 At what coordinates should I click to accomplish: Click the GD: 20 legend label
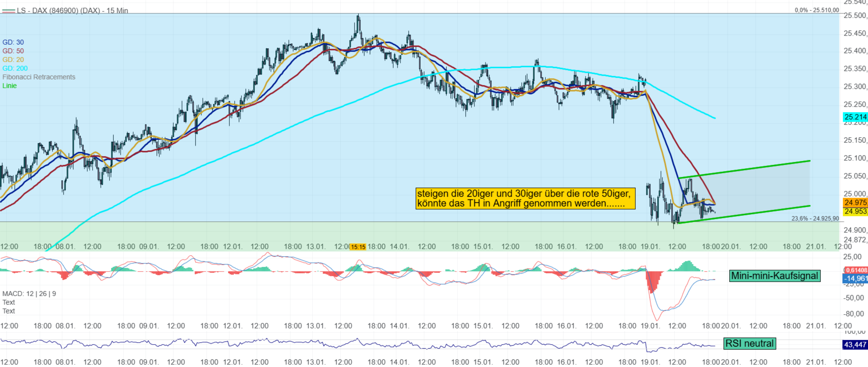pos(13,60)
